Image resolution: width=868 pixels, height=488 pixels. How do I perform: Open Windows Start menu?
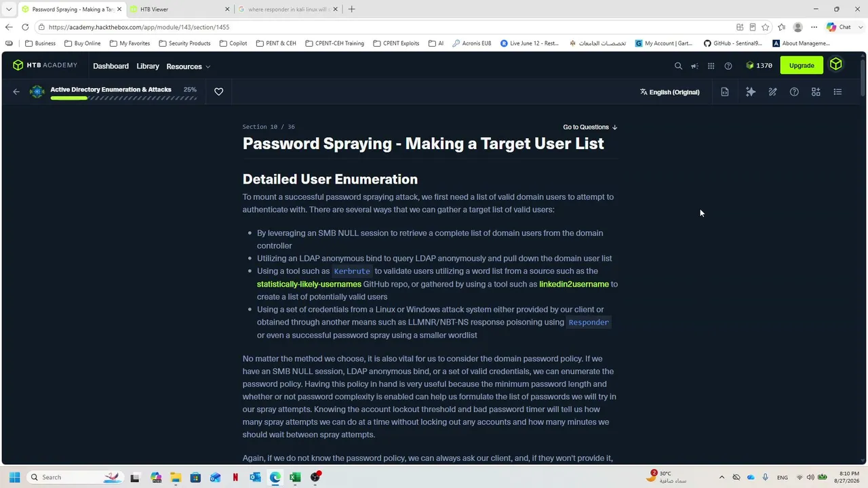pos(14,477)
